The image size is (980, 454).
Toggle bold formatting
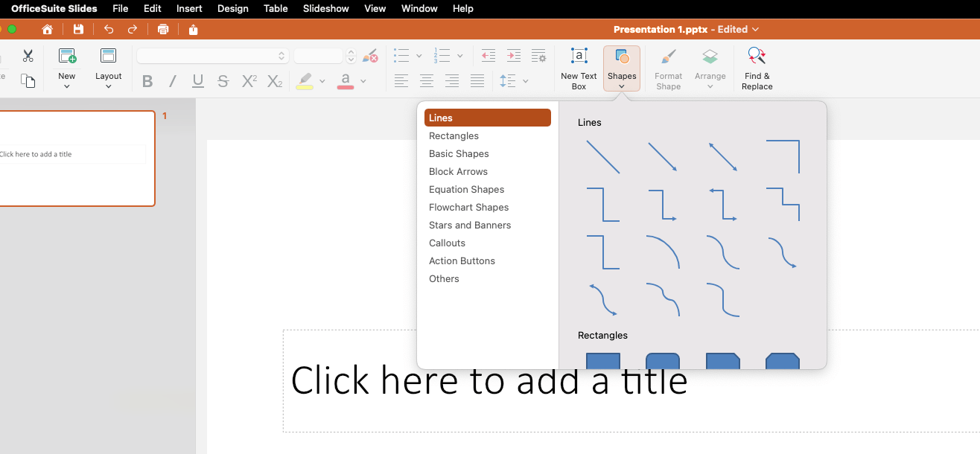147,81
